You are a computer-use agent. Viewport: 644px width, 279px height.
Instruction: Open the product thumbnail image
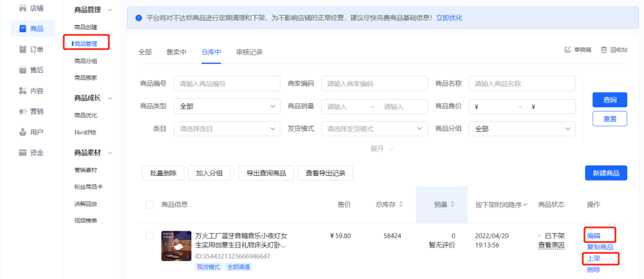pyautogui.click(x=176, y=246)
